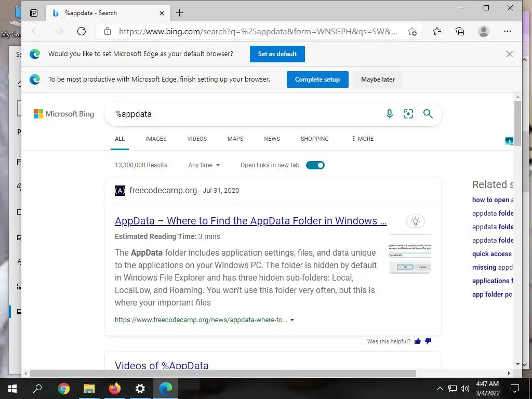
Task: Open the Videos of %AppData link
Action: (x=162, y=365)
